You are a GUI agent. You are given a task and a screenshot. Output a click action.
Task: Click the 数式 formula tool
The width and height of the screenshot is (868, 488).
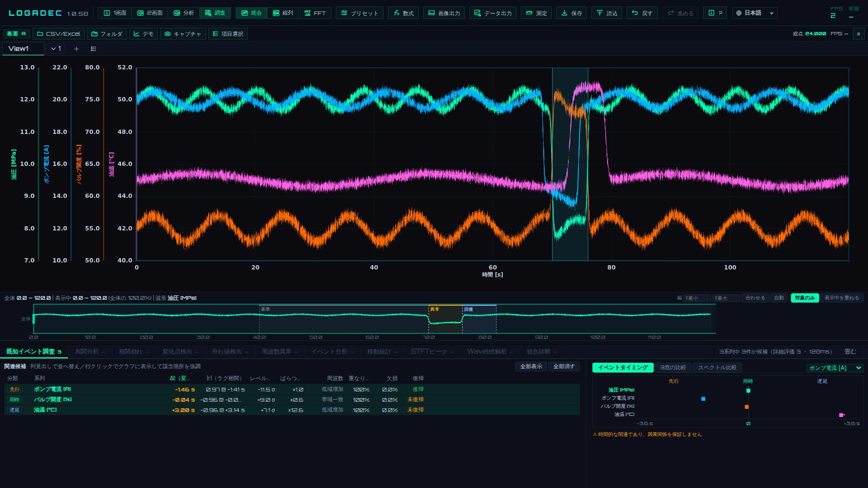(x=404, y=13)
